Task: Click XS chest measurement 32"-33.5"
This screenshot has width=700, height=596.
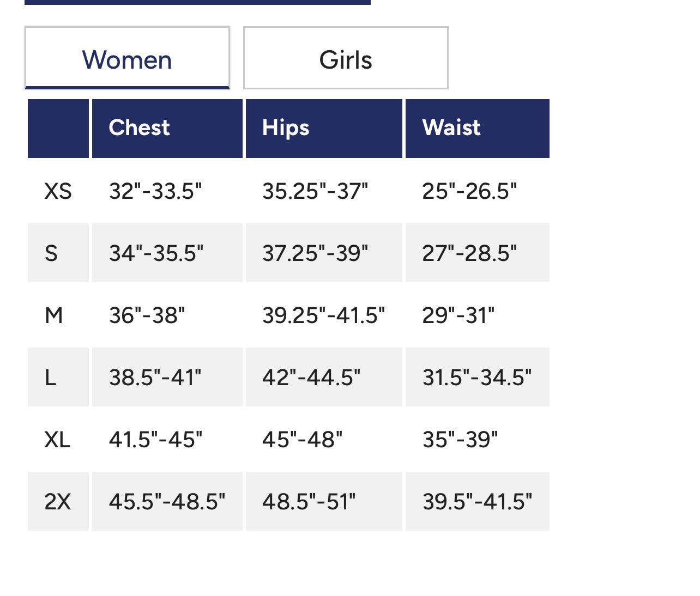Action: 155,191
